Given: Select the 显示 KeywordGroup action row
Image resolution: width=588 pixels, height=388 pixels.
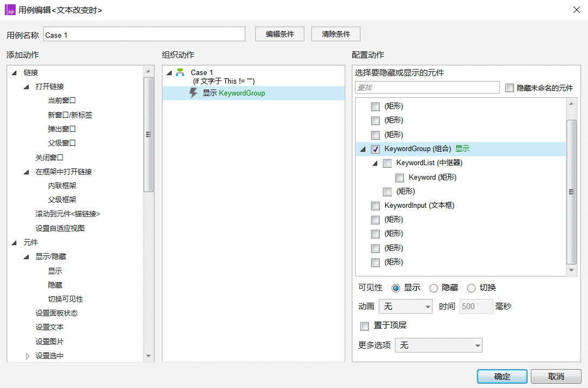Looking at the screenshot, I should [254, 93].
